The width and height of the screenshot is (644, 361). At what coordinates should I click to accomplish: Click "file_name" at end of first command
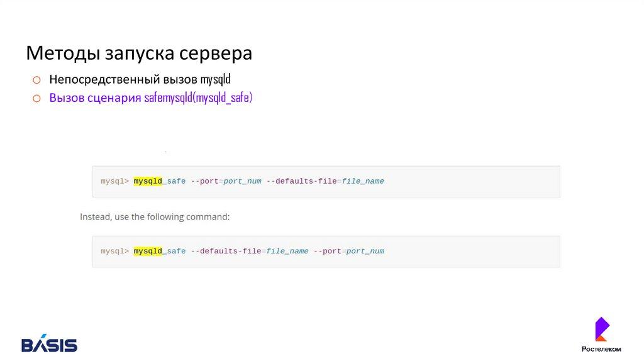point(363,181)
